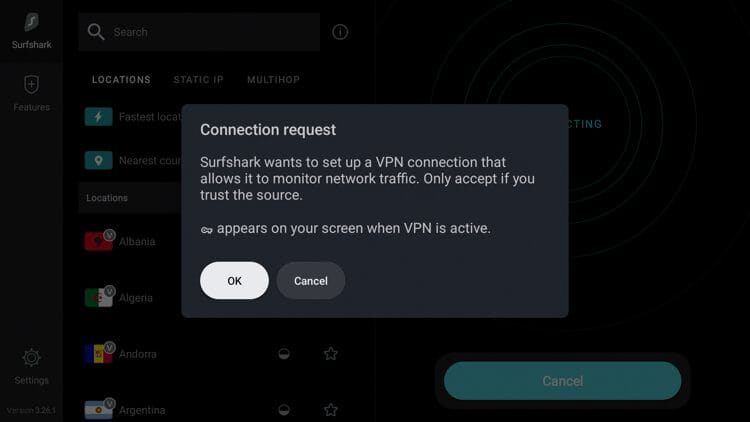Image resolution: width=750 pixels, height=422 pixels.
Task: Open the Settings gear icon
Action: click(x=32, y=358)
